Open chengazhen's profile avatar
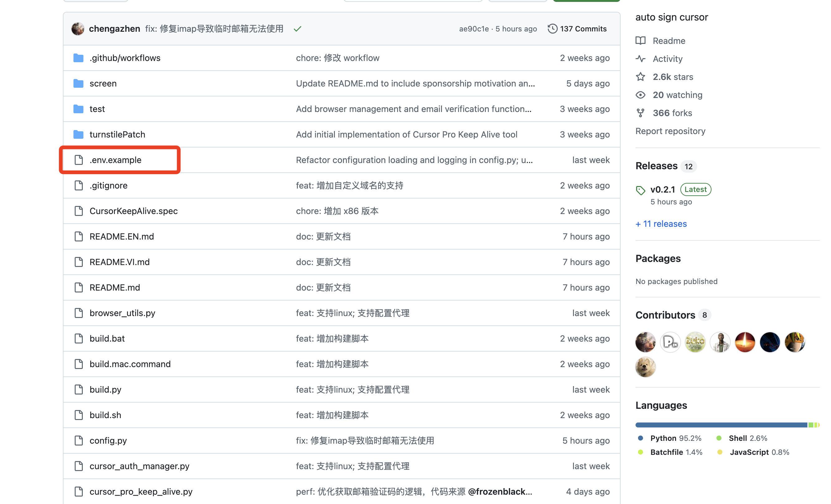Screen dimensions: 831x504 (77, 29)
